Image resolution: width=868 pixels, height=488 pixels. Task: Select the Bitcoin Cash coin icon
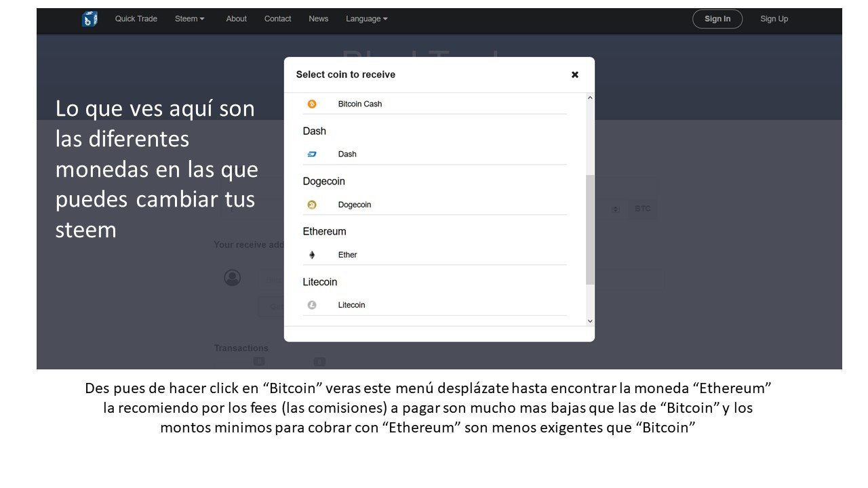pos(312,104)
